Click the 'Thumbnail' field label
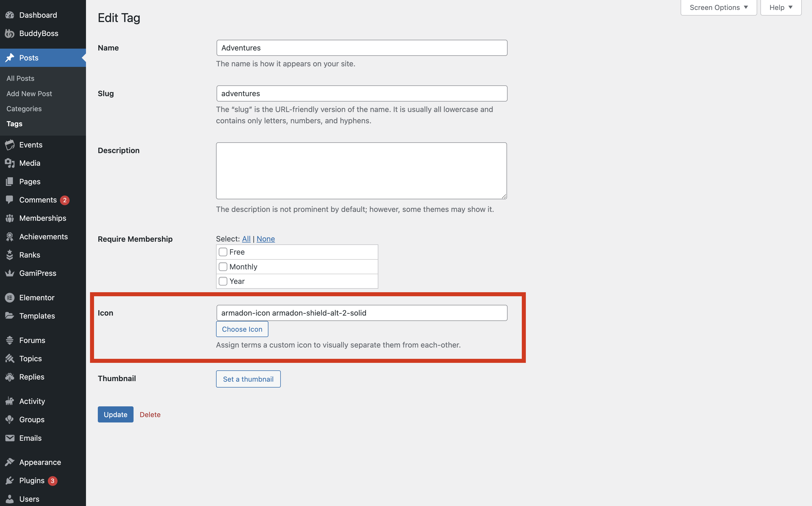The height and width of the screenshot is (506, 812). point(117,378)
